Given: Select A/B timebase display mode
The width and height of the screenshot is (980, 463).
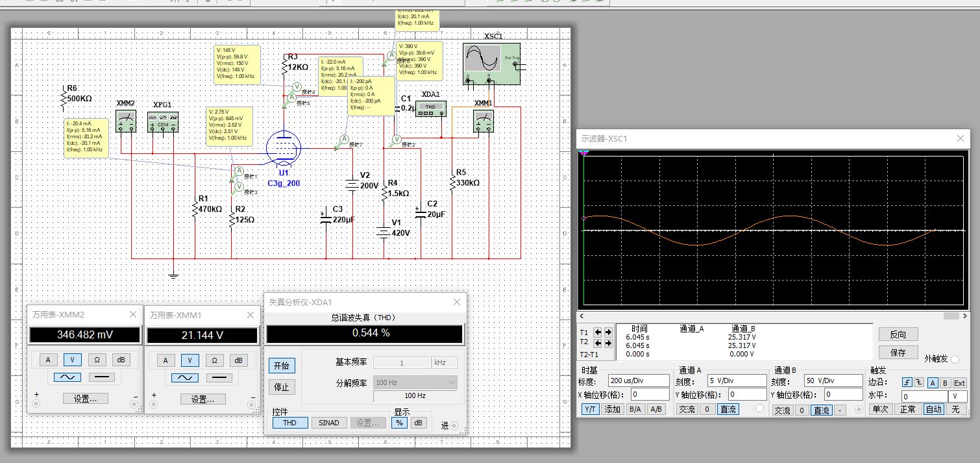Looking at the screenshot, I should click(656, 409).
